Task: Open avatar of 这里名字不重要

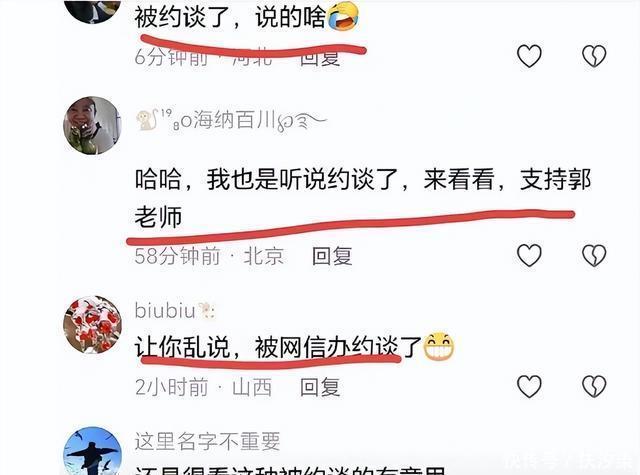Action: coord(92,451)
